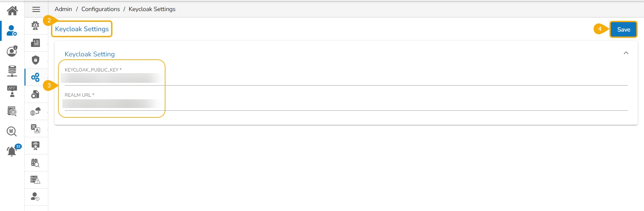Select the Configurations gears menu item
This screenshot has width=644, height=211.
(x=36, y=77)
